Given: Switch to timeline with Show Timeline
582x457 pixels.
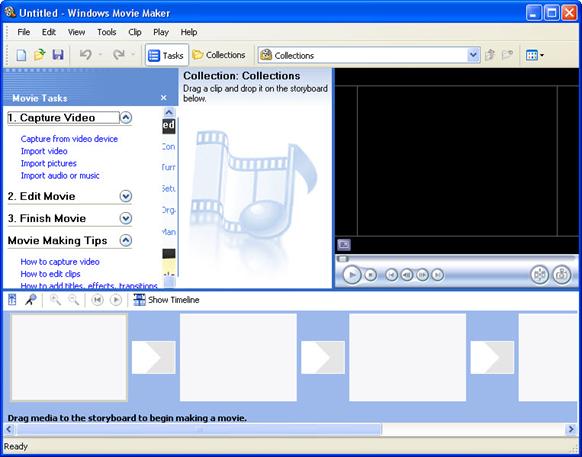Looking at the screenshot, I should [166, 300].
